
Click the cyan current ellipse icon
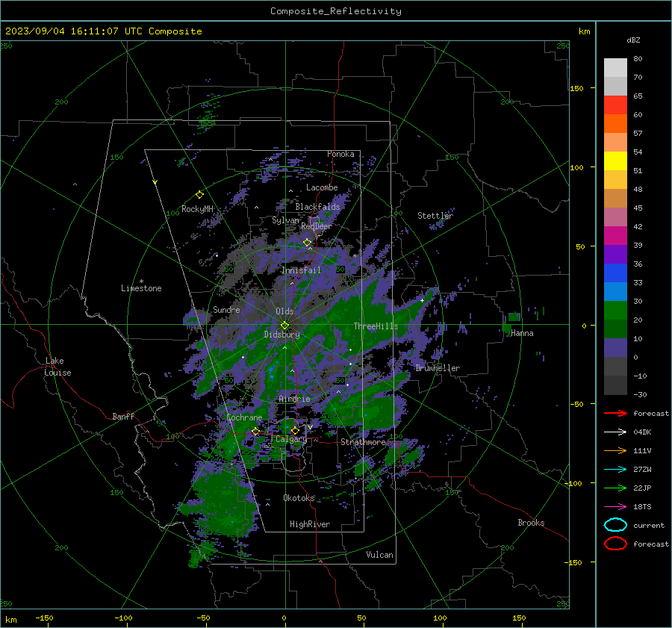615,525
